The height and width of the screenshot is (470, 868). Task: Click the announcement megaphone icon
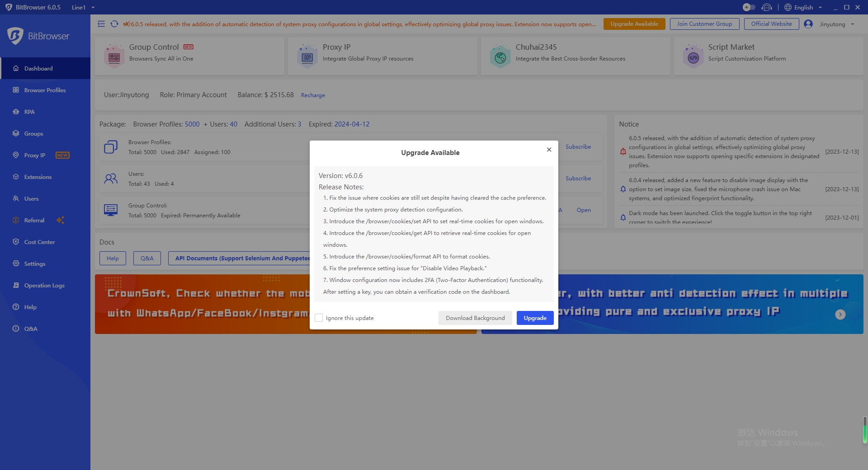tap(126, 24)
